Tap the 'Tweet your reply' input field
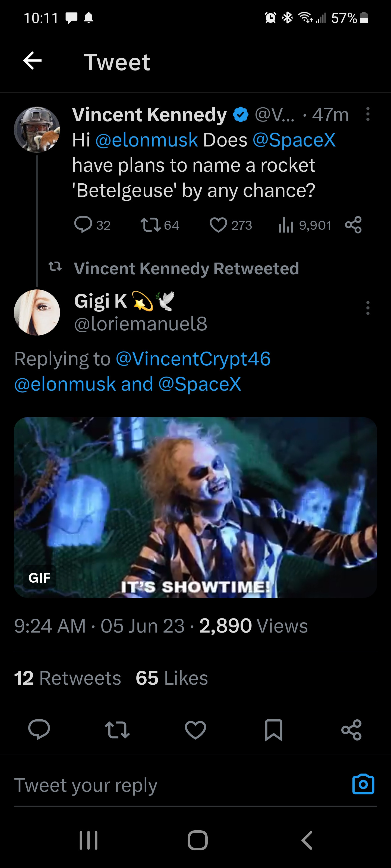 coord(169,785)
